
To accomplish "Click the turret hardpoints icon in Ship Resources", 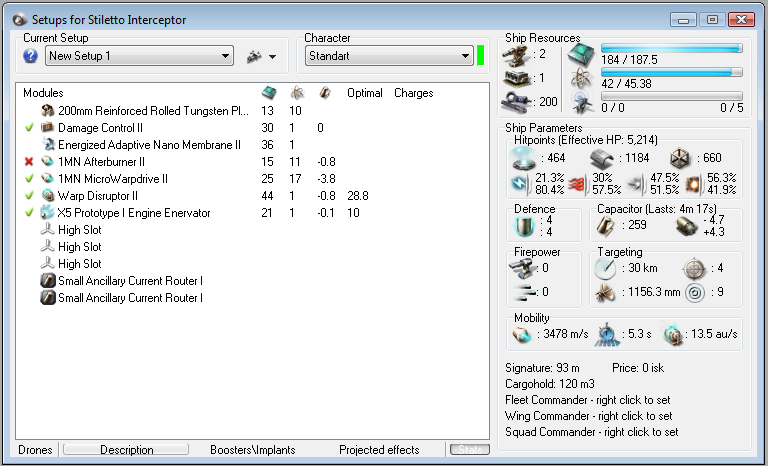I will point(518,55).
